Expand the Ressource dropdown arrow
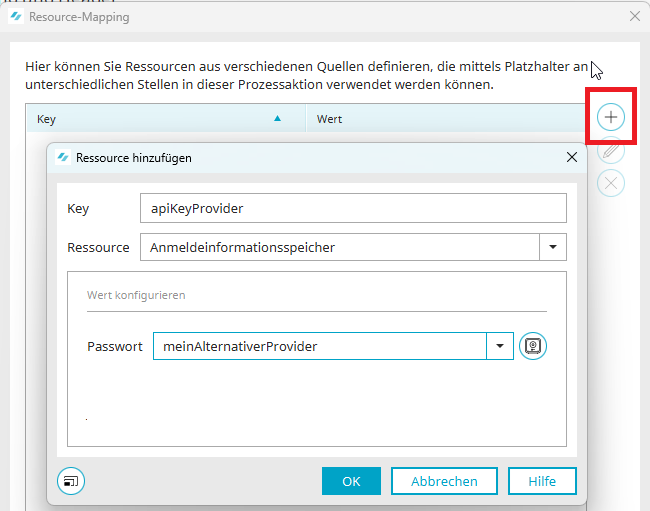The height and width of the screenshot is (511, 650). coord(553,247)
